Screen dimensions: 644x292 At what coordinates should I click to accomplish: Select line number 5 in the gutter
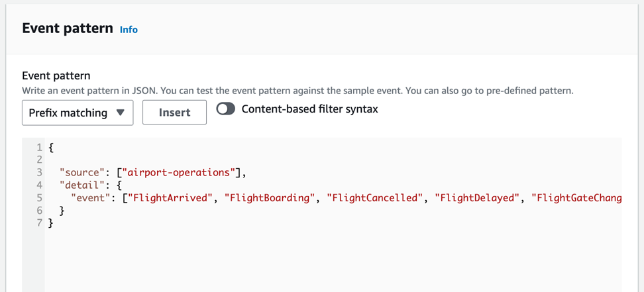(40, 198)
